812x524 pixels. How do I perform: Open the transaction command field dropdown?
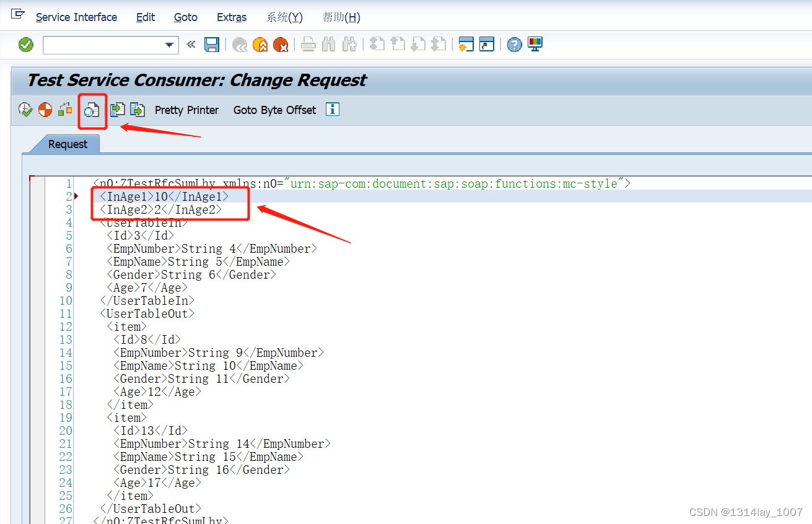click(169, 45)
